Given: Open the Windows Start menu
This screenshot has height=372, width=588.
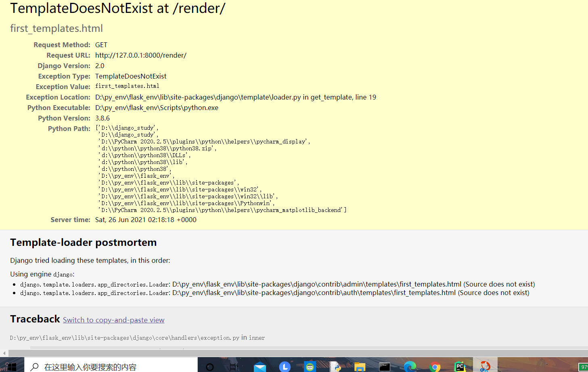Looking at the screenshot, I should (11, 366).
